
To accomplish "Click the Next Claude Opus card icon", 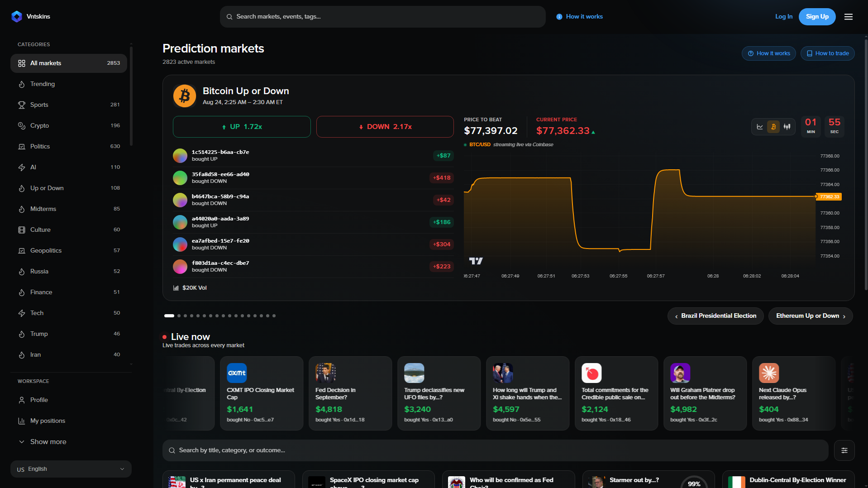I will (769, 373).
